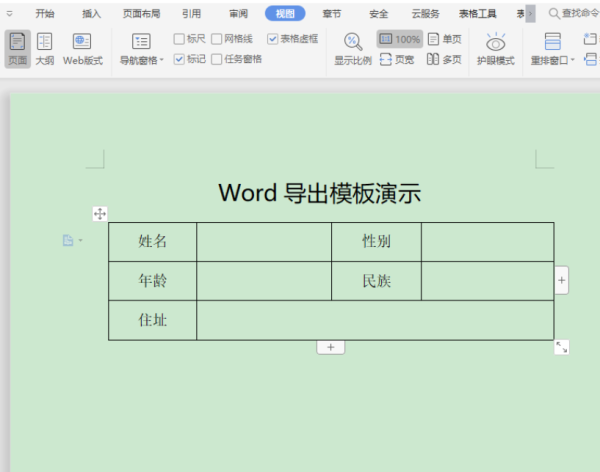
Task: Switch to Web版式 layout view
Action: pos(82,48)
